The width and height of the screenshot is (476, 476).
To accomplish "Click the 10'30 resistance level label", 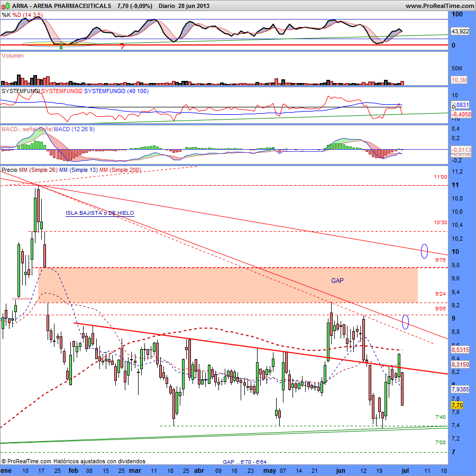I will click(440, 223).
